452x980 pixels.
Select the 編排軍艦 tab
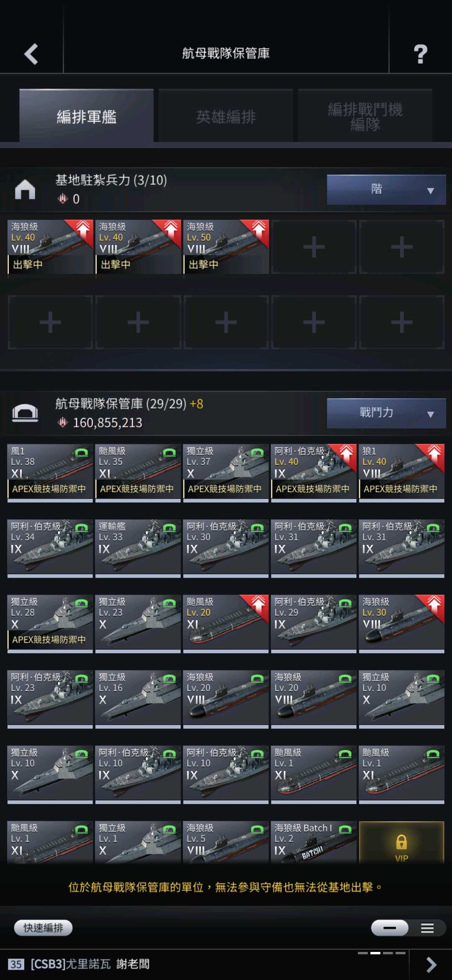[86, 116]
